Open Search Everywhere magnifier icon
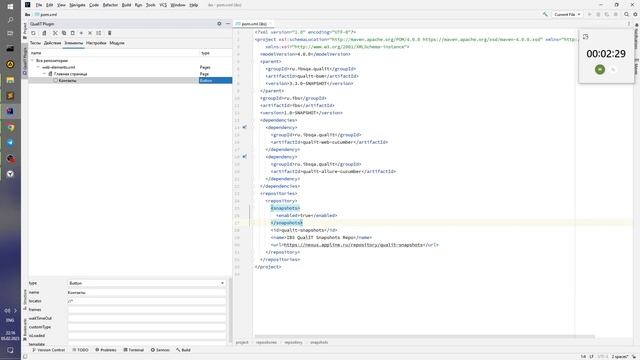This screenshot has height=360, width=640. click(x=627, y=14)
